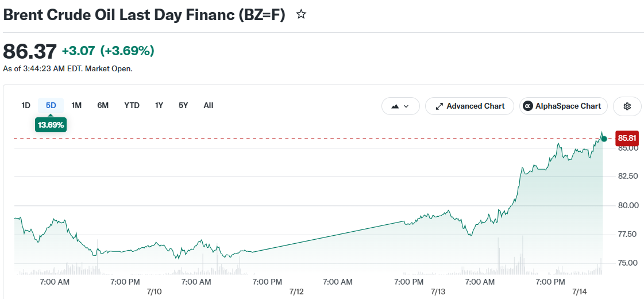
Task: Click the 13.69% range change badge
Action: coord(51,125)
